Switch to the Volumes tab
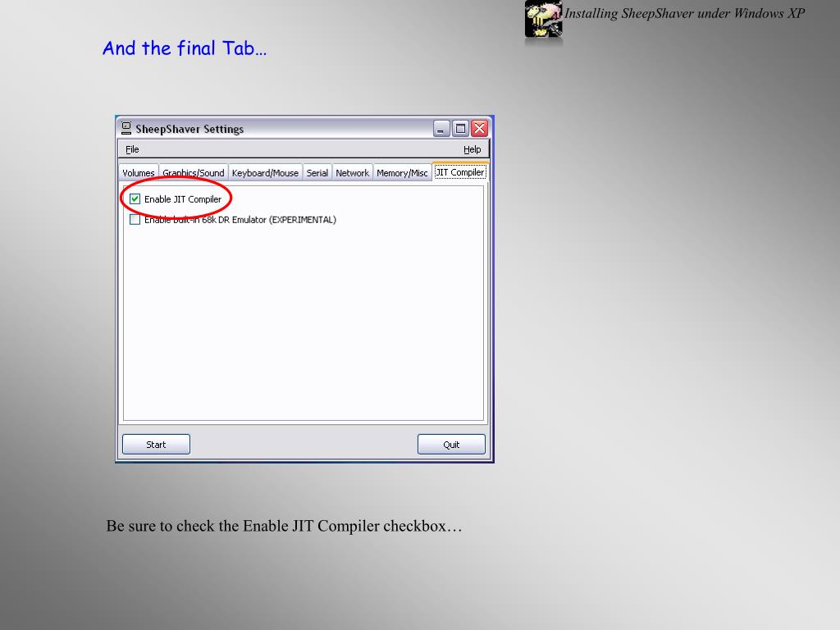 138,172
